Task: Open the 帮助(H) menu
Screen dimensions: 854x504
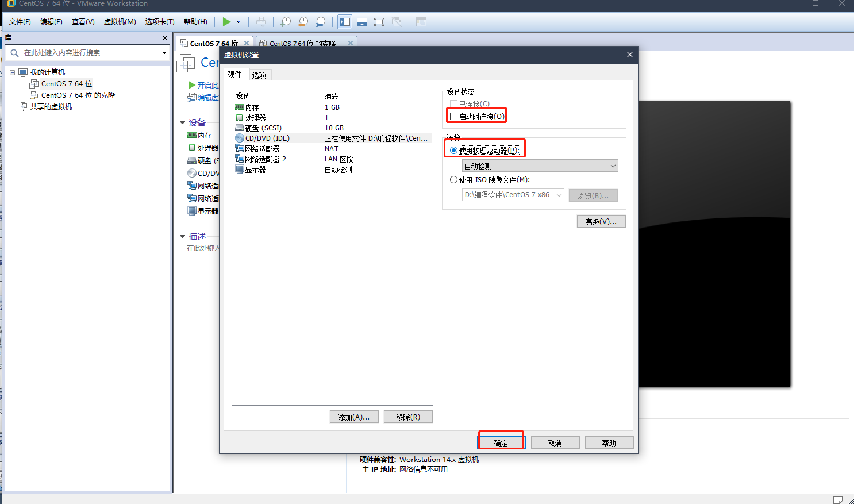Action: [x=195, y=22]
